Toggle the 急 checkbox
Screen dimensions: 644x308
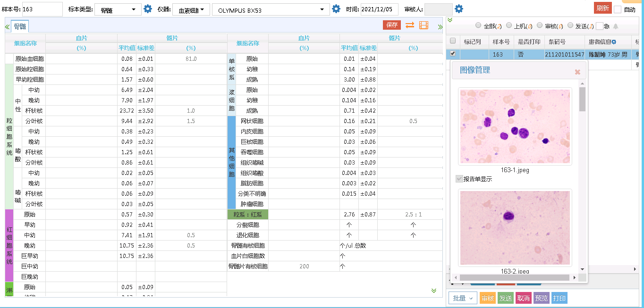pos(600,26)
